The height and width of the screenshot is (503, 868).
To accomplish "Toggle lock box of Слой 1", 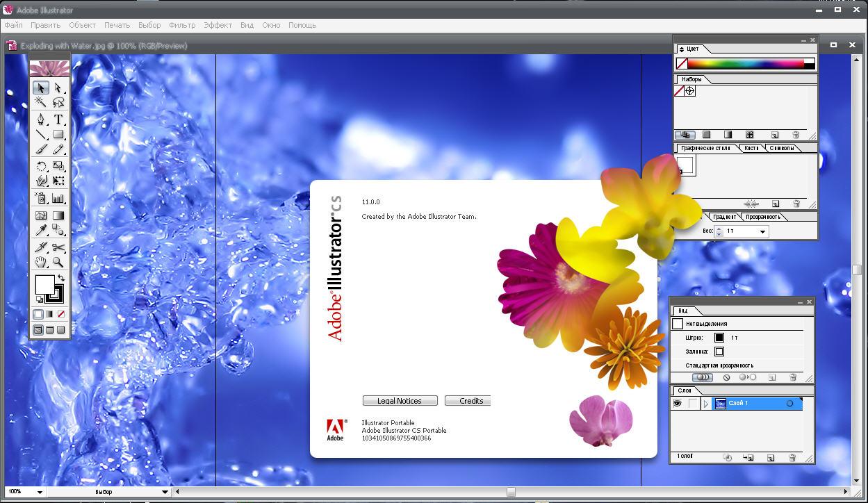I will [693, 404].
